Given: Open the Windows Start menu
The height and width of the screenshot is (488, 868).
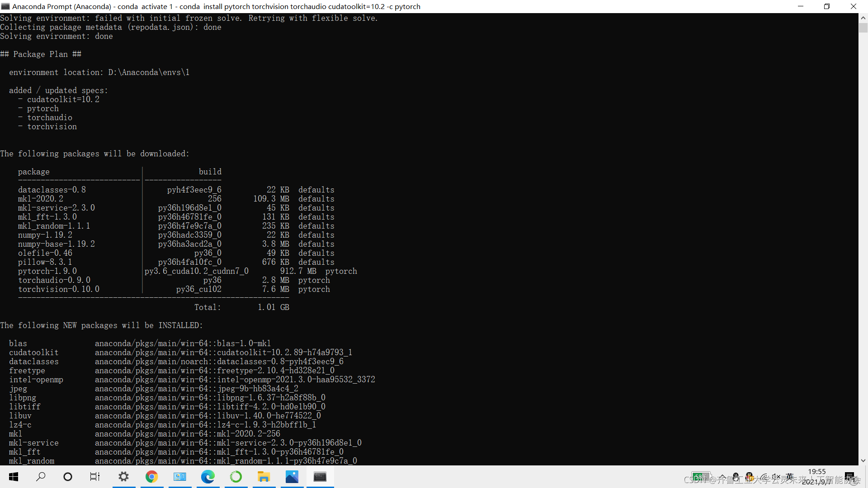Looking at the screenshot, I should [x=14, y=477].
